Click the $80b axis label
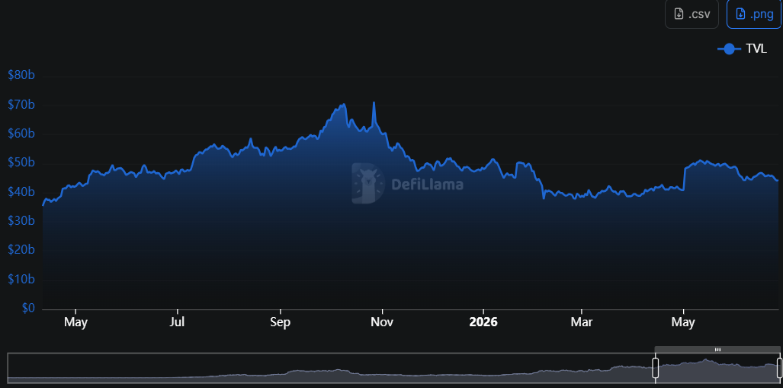 21,75
